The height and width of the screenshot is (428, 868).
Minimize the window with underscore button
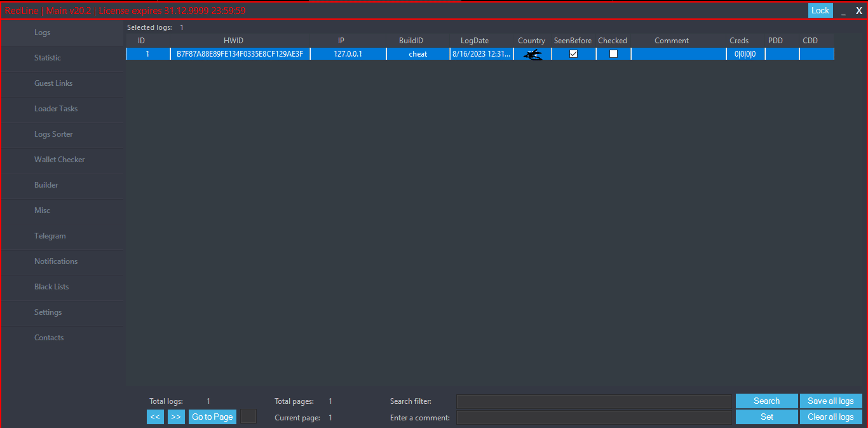coord(843,11)
